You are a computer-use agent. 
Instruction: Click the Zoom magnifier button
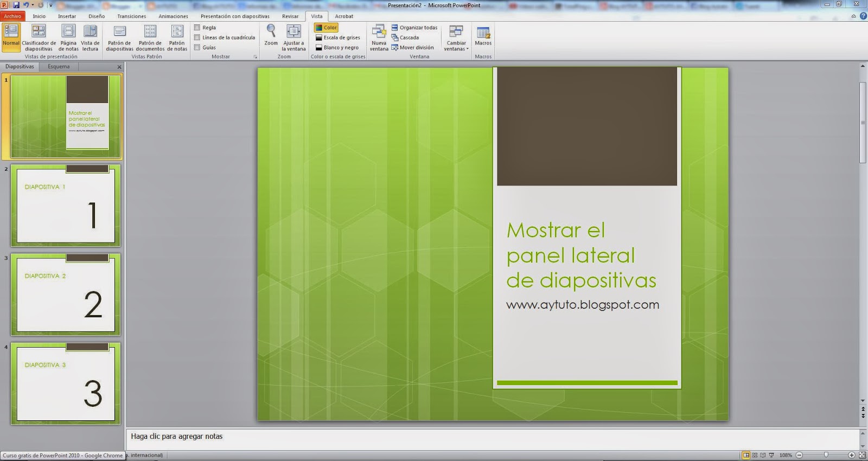271,35
